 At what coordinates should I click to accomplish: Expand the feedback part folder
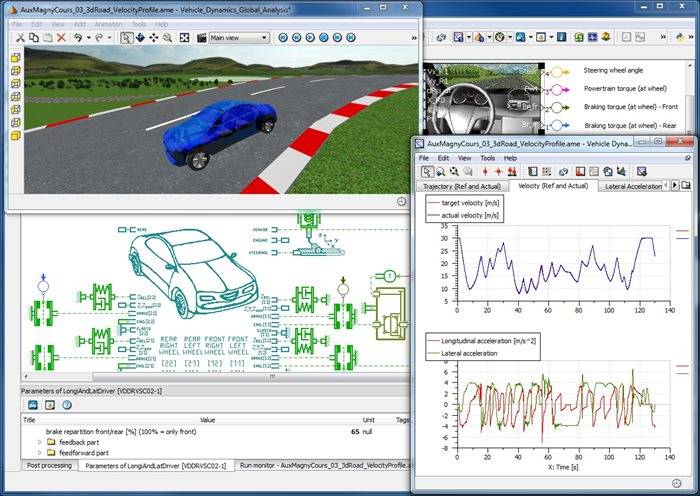[x=40, y=441]
